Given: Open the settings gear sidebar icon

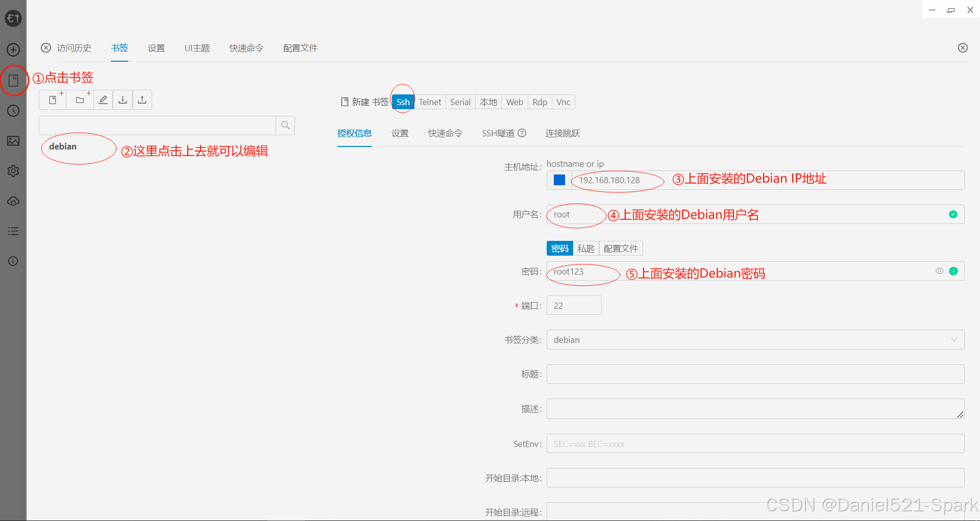Looking at the screenshot, I should (x=13, y=171).
